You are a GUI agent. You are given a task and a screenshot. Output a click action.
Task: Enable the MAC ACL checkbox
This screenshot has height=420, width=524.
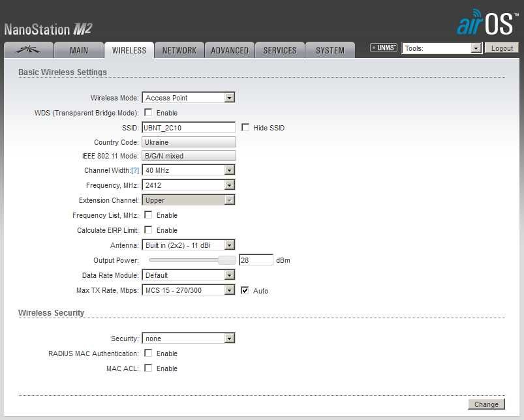[x=148, y=368]
